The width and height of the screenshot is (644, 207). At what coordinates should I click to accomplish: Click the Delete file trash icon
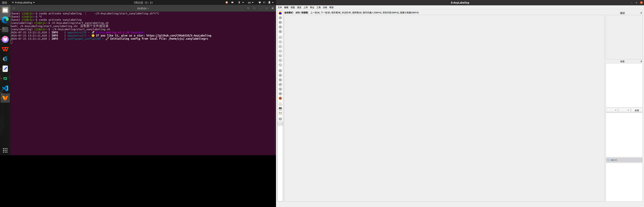[280, 32]
